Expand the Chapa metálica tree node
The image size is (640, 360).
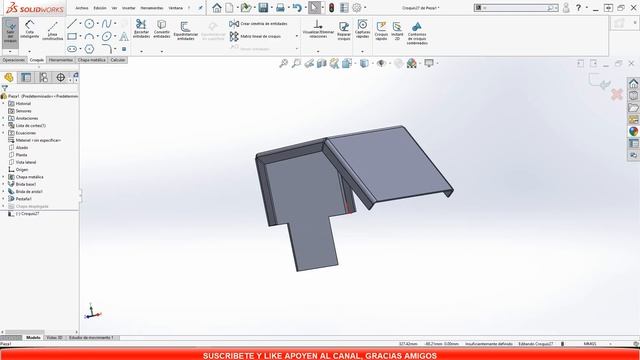point(4,177)
